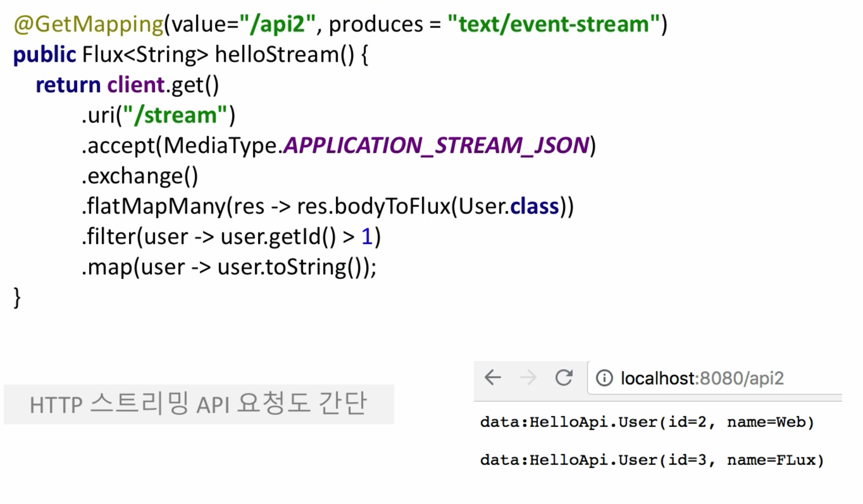Image resolution: width=863 pixels, height=504 pixels.
Task: Reload the localhost page
Action: click(x=564, y=377)
